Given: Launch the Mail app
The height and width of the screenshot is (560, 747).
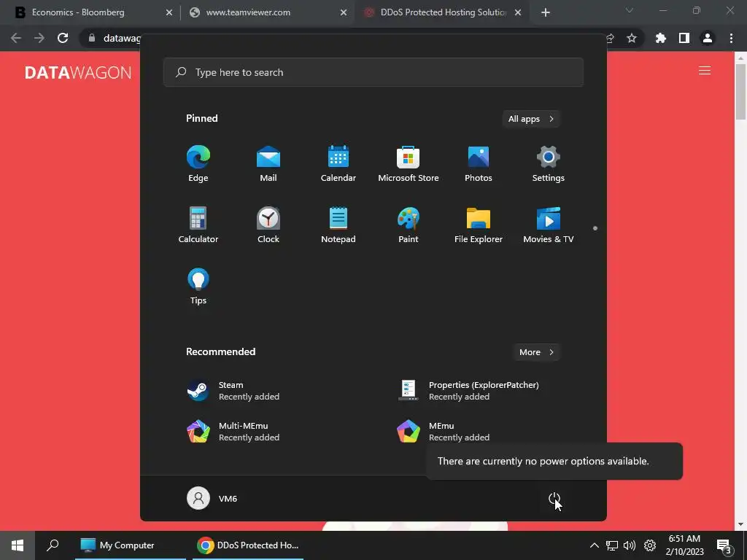Looking at the screenshot, I should pyautogui.click(x=268, y=163).
